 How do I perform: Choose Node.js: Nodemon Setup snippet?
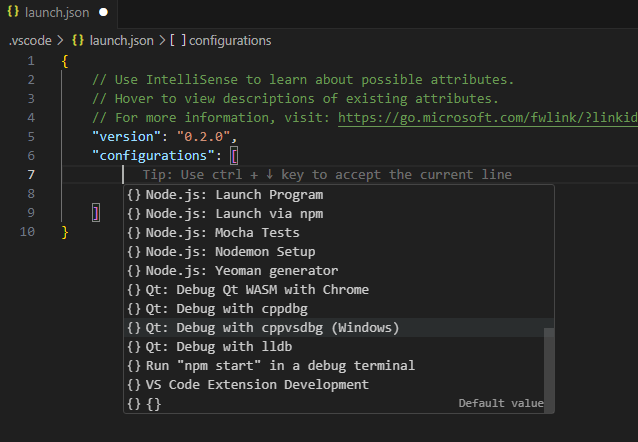pos(339,252)
